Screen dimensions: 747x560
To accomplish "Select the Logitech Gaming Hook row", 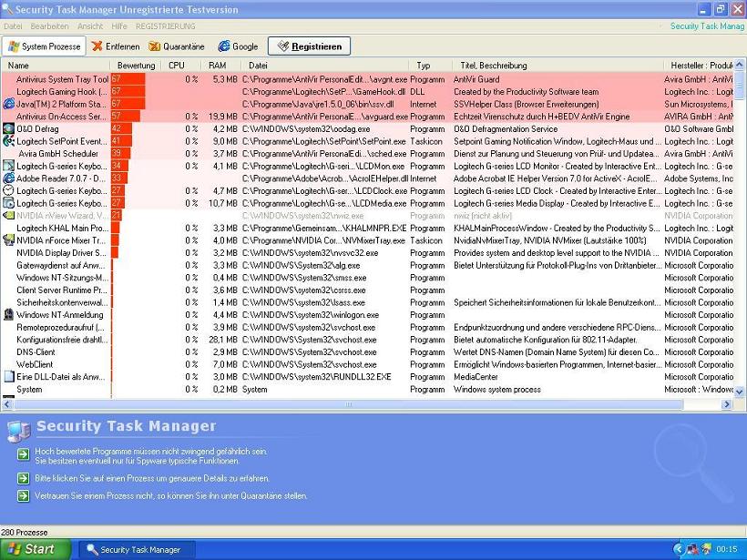I will (367, 91).
